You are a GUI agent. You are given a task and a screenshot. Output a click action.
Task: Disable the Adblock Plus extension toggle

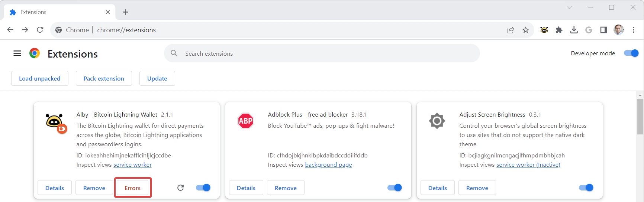point(395,188)
